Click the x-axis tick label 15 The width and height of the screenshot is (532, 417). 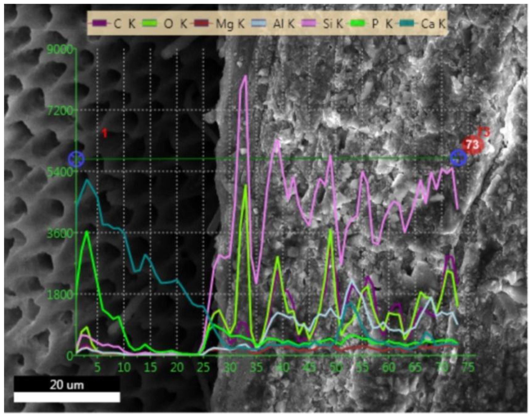151,367
